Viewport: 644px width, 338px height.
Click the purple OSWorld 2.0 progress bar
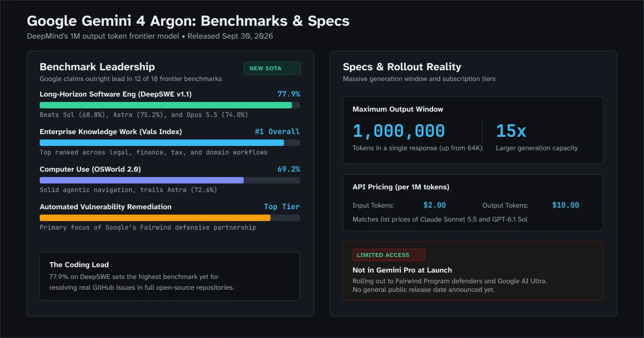(170, 180)
